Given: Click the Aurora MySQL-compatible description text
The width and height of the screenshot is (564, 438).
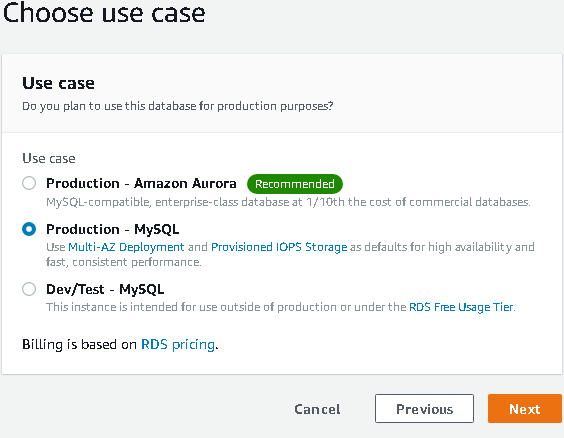Looking at the screenshot, I should [x=288, y=202].
